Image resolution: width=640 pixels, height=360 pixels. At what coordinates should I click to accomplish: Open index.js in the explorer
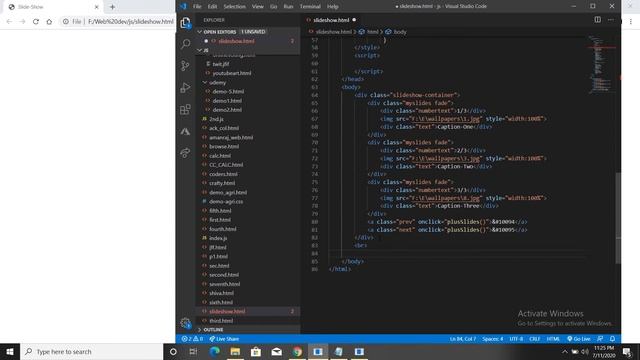(218, 238)
